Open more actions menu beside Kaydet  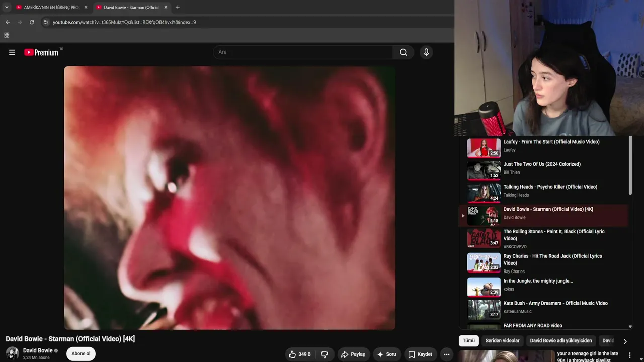tap(446, 354)
